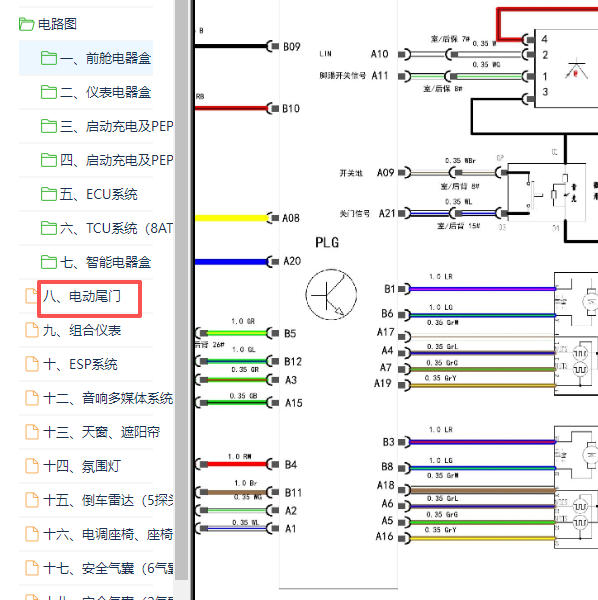Click pin label B4 on diagram

point(291,465)
